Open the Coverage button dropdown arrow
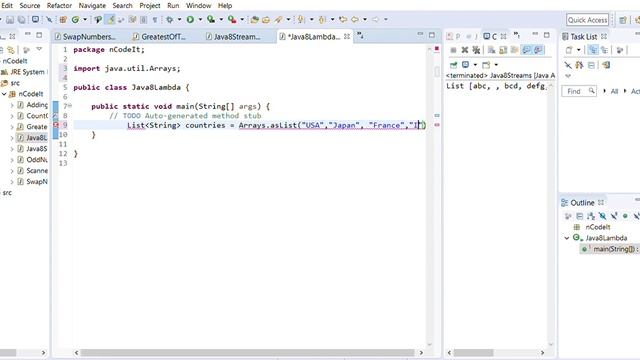Image resolution: width=640 pixels, height=360 pixels. coord(221,19)
